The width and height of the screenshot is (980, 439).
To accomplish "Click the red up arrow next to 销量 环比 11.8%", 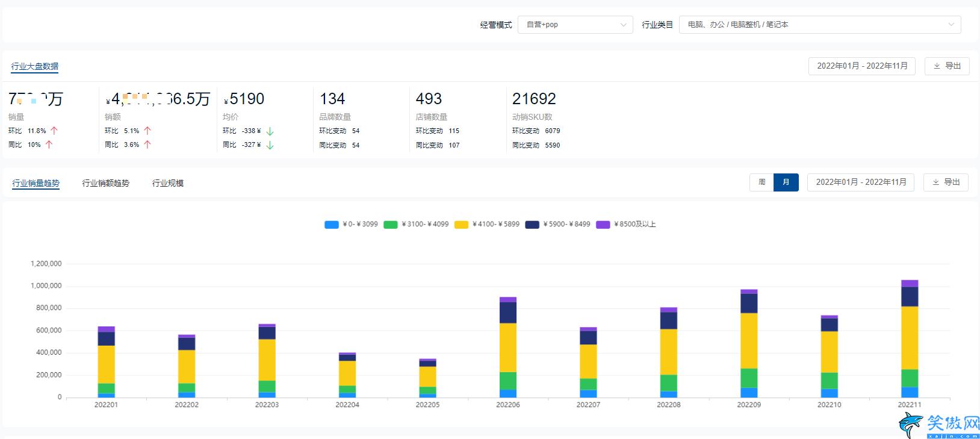I will pyautogui.click(x=54, y=131).
